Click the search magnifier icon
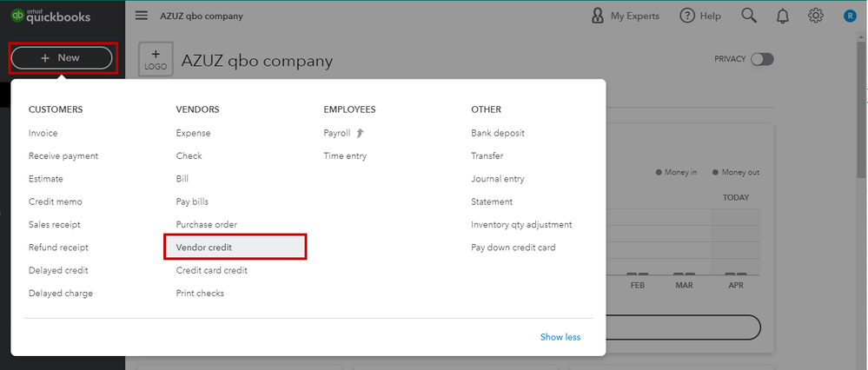This screenshot has width=868, height=370. point(749,16)
